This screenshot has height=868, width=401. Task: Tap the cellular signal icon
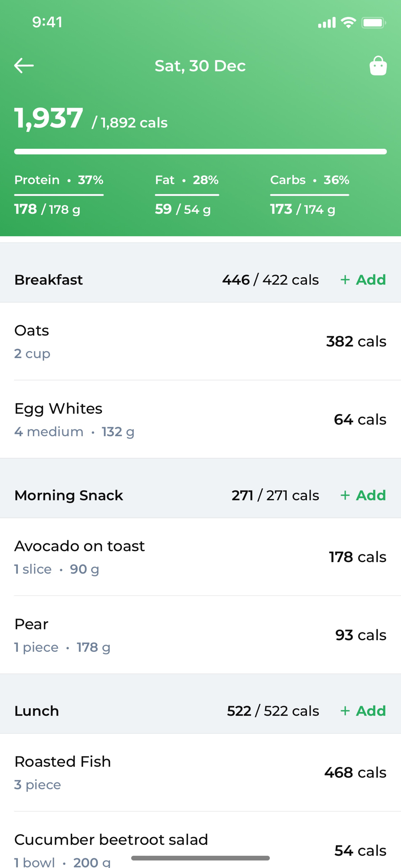click(327, 23)
